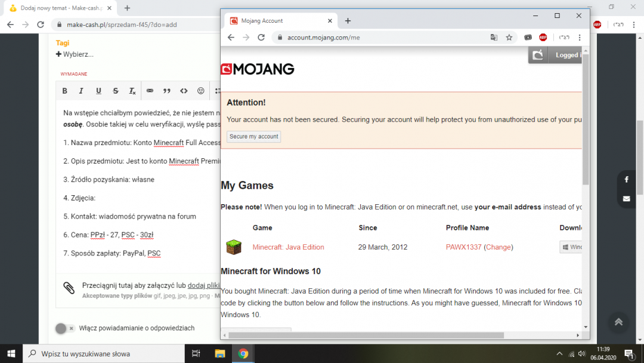Click the Windows taskbar search box
Viewport: 644px width, 363px height.
(x=104, y=353)
